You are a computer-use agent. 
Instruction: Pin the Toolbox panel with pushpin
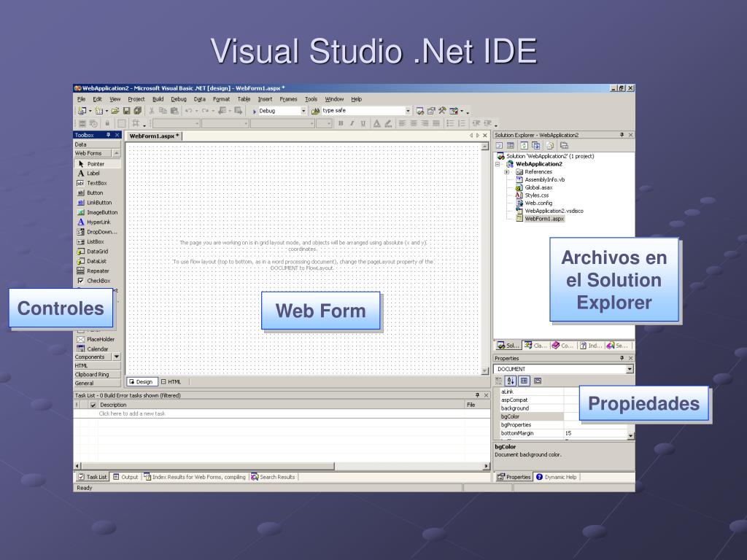[x=109, y=135]
